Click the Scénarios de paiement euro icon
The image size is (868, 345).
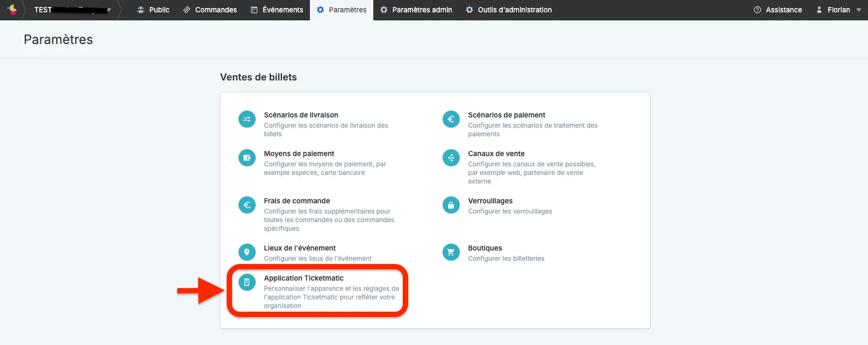coord(451,119)
